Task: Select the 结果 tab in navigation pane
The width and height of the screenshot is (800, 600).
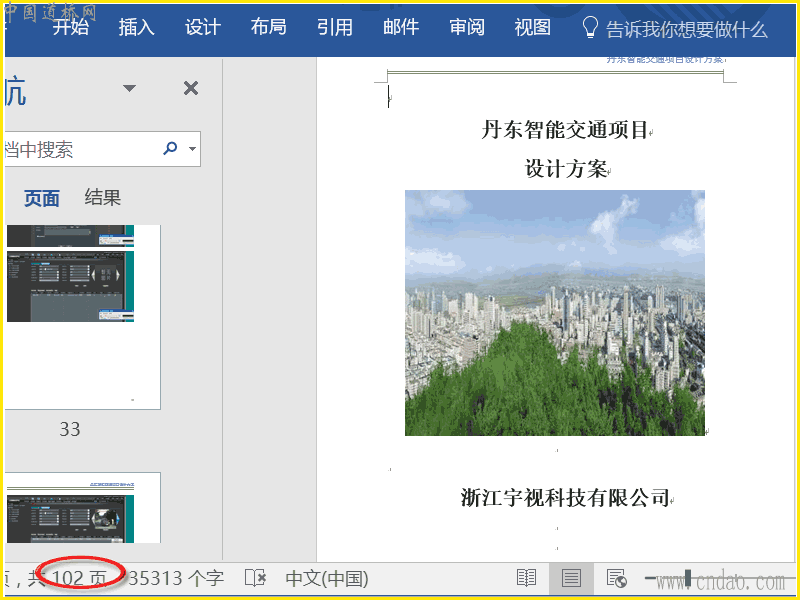Action: tap(103, 197)
